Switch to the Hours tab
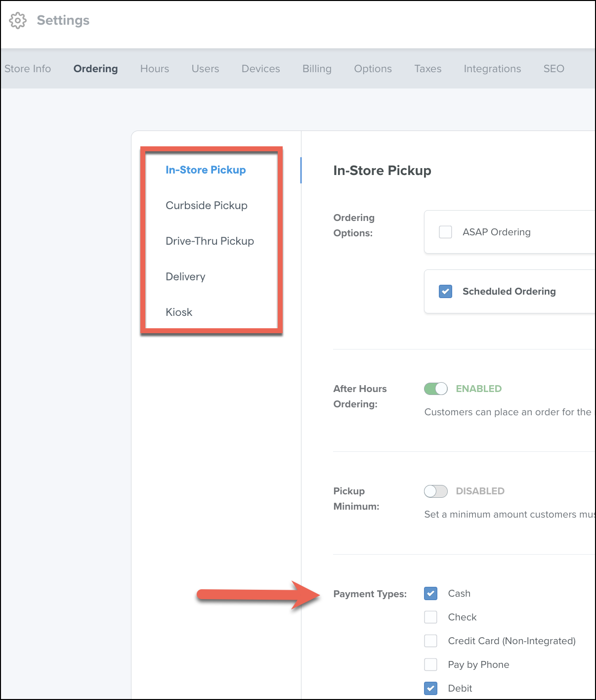This screenshot has height=700, width=596. click(x=155, y=69)
